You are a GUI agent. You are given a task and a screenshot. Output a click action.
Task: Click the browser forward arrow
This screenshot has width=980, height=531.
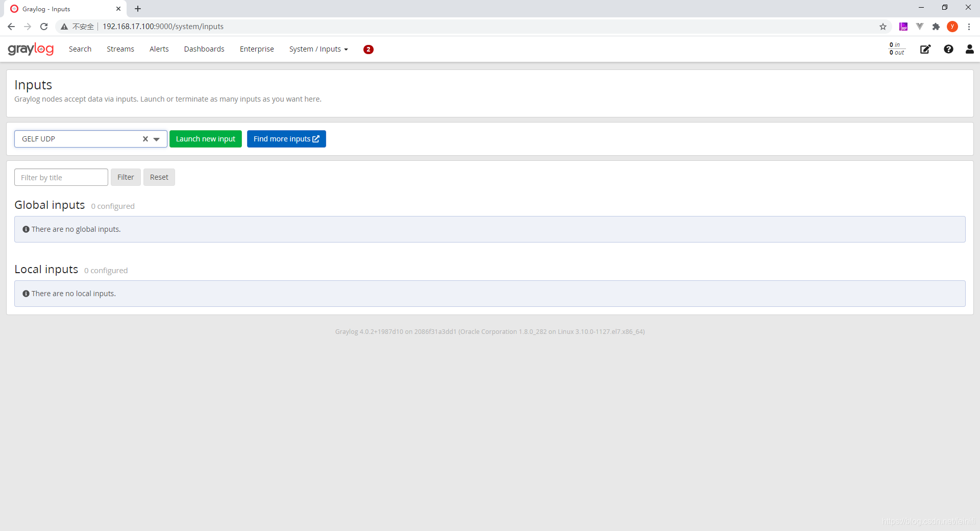[x=28, y=27]
